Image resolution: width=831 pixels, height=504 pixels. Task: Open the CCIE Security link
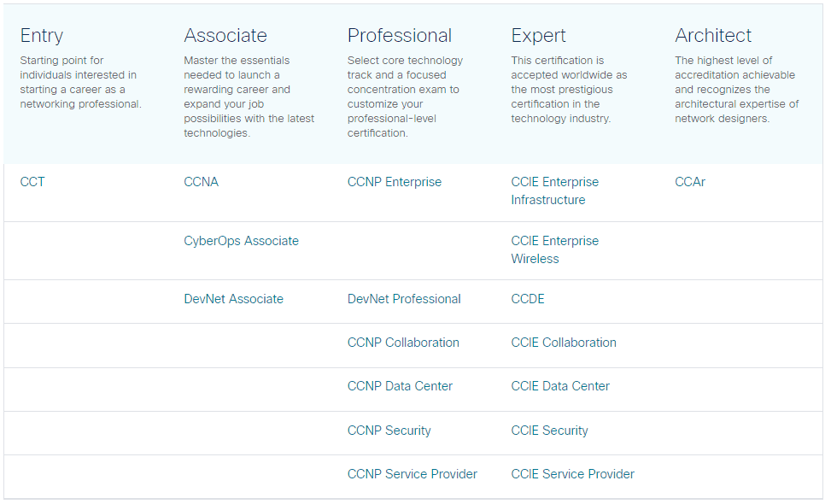coord(550,431)
